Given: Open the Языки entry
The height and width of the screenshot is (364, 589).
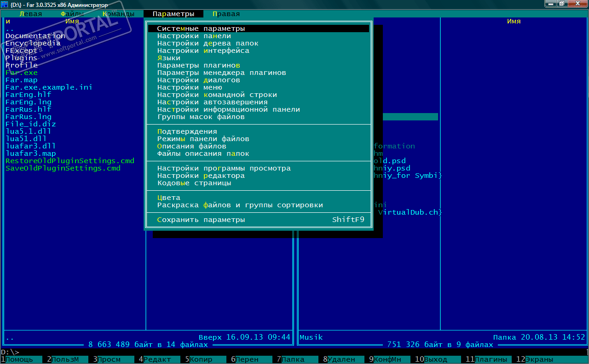Looking at the screenshot, I should [259, 58].
